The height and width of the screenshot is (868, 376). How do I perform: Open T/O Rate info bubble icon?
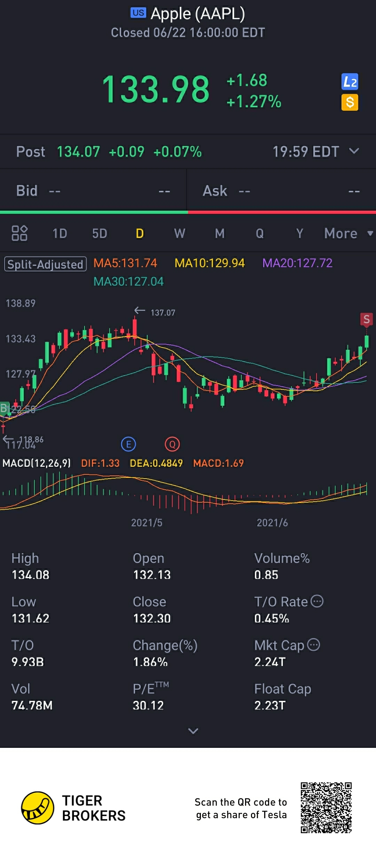point(317,601)
